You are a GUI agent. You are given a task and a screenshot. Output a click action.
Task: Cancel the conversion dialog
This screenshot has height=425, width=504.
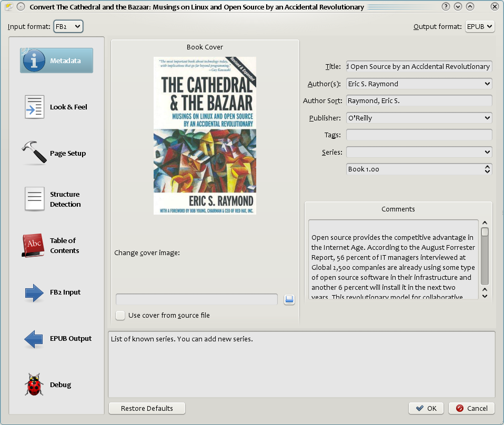coord(471,408)
